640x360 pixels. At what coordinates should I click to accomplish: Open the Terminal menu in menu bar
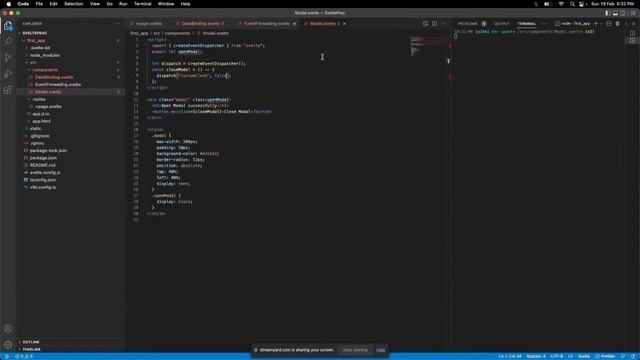coord(142,4)
